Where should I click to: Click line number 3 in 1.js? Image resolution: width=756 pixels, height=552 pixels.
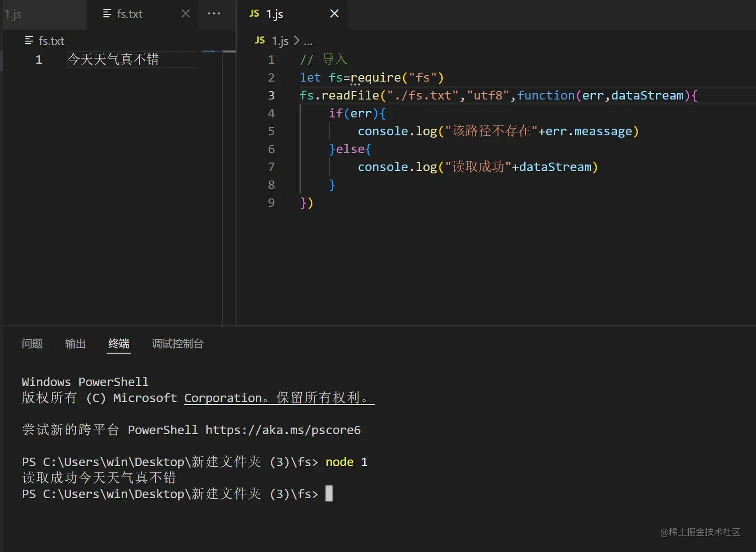(x=271, y=95)
